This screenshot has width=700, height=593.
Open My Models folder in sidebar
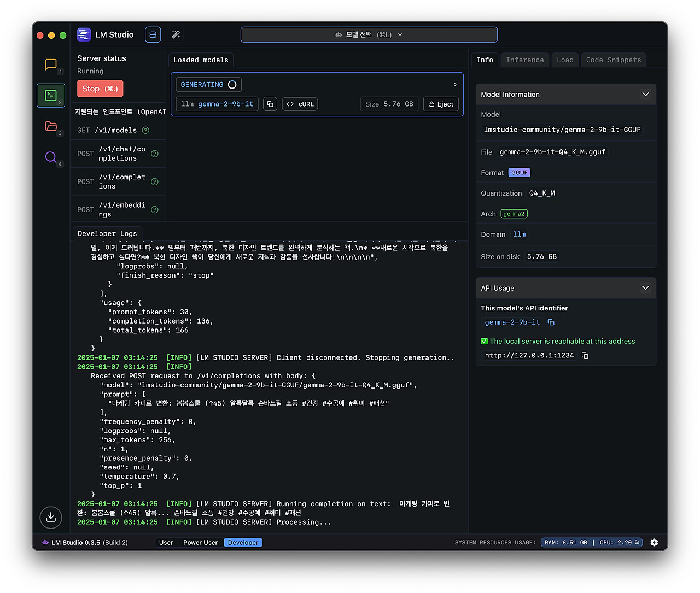point(51,126)
